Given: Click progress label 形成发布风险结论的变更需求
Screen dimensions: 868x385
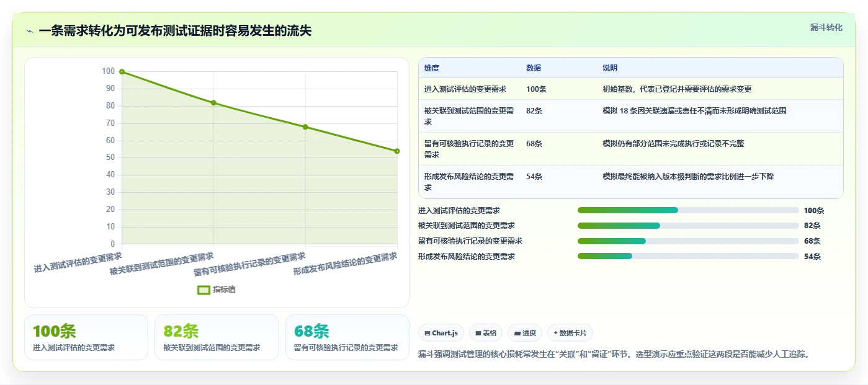Looking at the screenshot, I should (x=467, y=256).
